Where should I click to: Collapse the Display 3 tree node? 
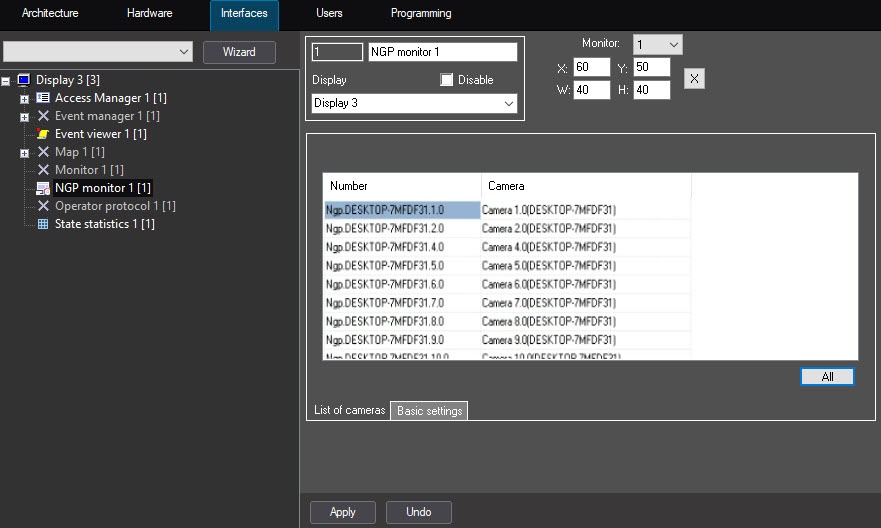[x=7, y=81]
